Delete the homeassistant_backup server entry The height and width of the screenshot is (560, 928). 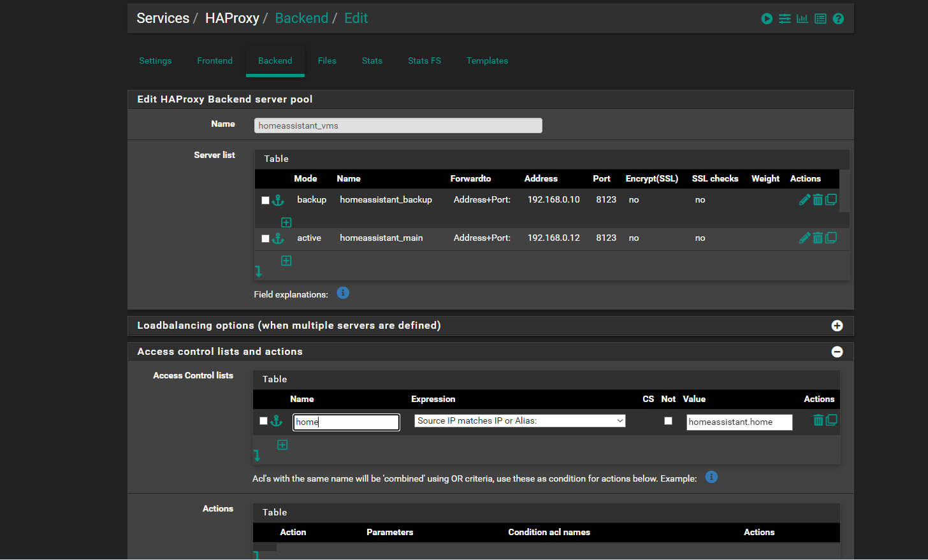(x=818, y=200)
